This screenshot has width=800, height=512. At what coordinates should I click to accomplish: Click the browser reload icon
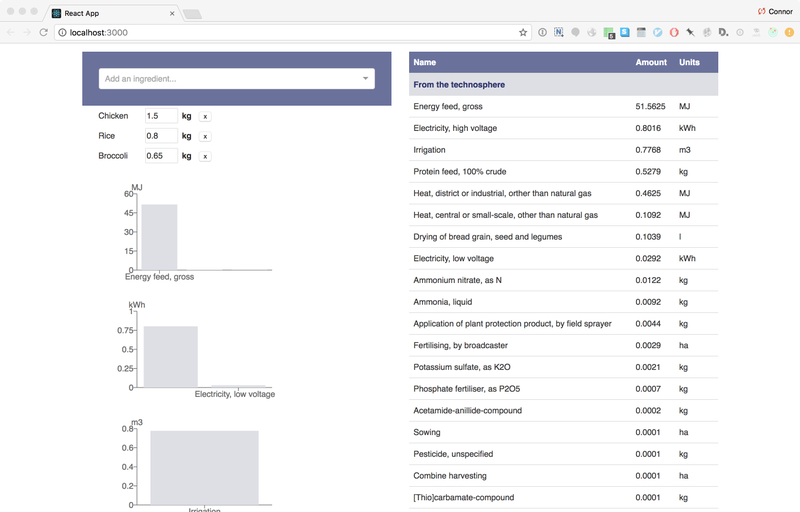43,32
